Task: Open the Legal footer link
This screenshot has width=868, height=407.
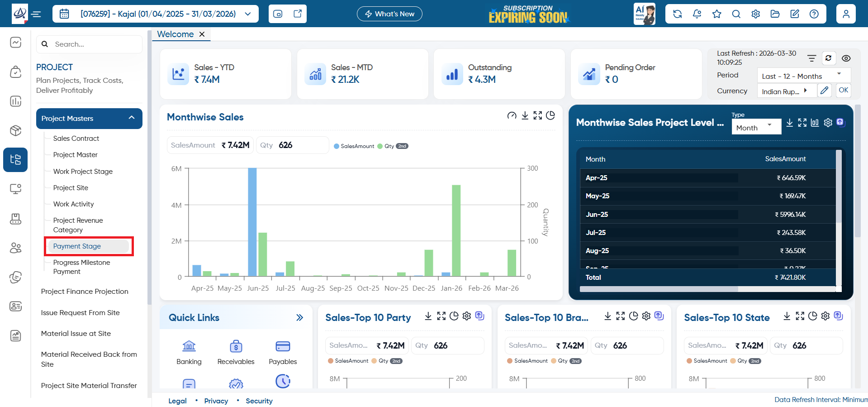Action: 177,401
